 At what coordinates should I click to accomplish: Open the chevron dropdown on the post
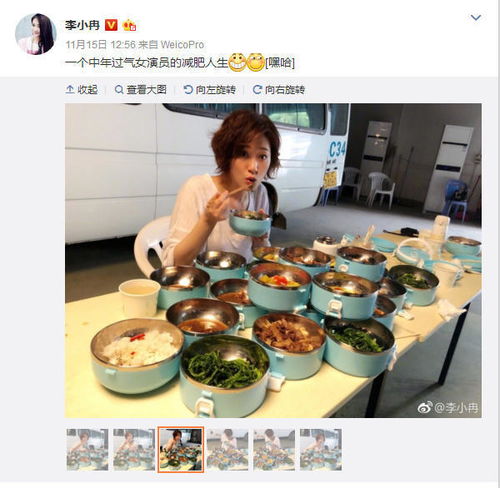tap(475, 17)
